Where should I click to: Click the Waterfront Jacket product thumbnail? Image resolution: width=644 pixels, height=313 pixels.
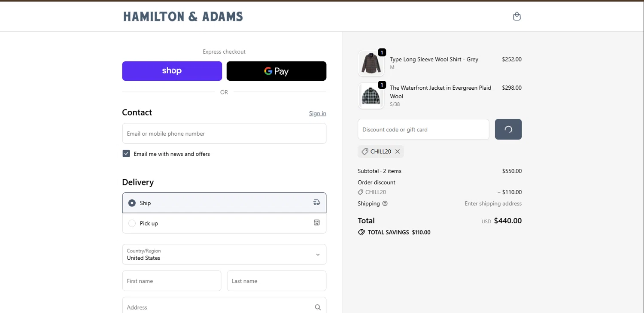[x=371, y=96]
